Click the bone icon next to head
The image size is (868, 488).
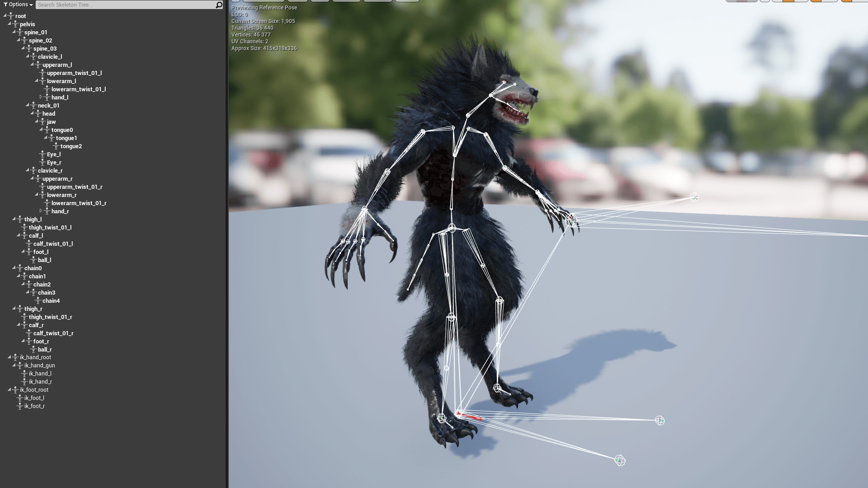pos(38,114)
